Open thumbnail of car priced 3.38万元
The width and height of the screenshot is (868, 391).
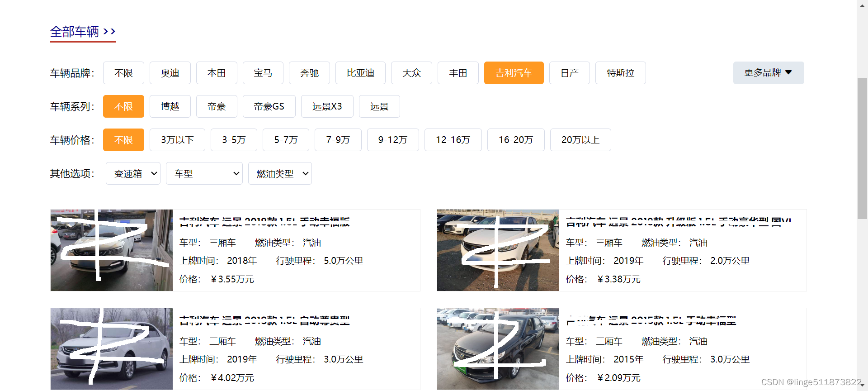(498, 250)
